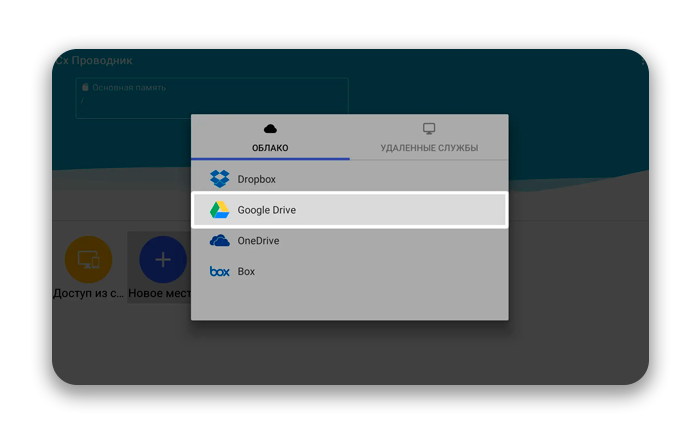Screen dimensions: 700x434
Task: Open the Основная память storage card
Action: pos(212,96)
